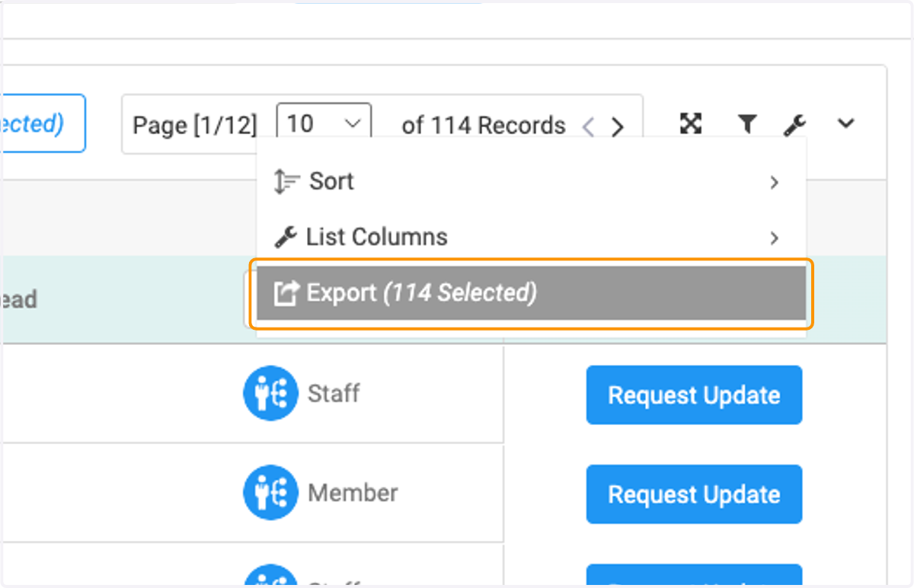Open the filter funnel icon
Screen dimensions: 914x588
click(x=747, y=123)
